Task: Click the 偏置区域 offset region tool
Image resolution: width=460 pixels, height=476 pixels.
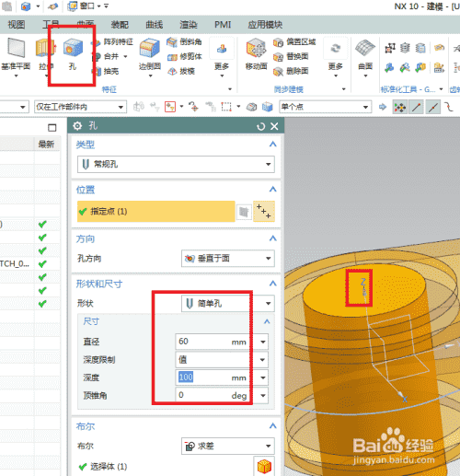Action: [x=294, y=41]
